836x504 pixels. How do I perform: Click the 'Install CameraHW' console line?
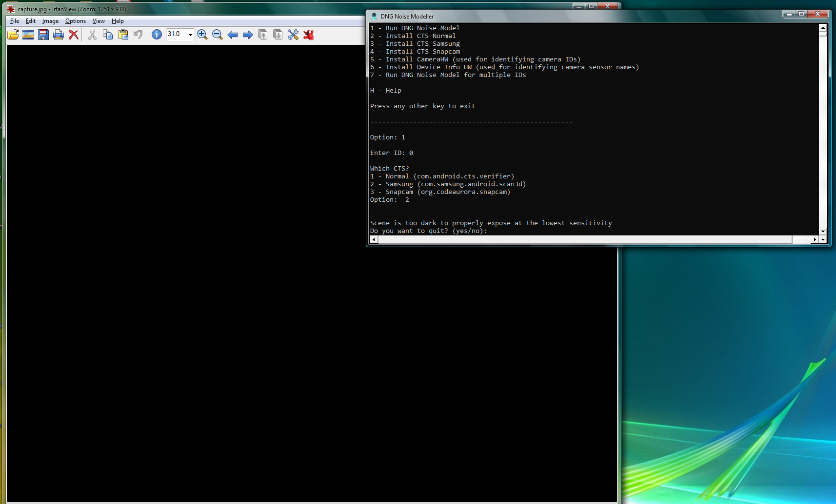475,59
